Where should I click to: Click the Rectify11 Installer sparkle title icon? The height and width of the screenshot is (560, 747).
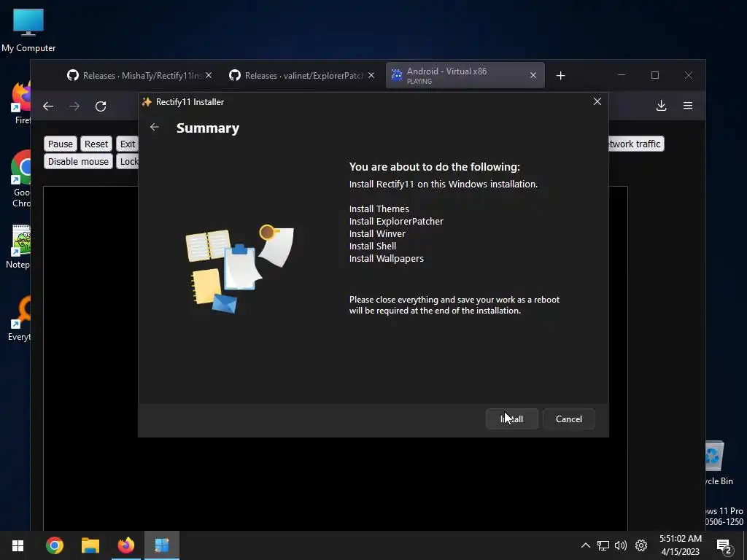pyautogui.click(x=147, y=102)
